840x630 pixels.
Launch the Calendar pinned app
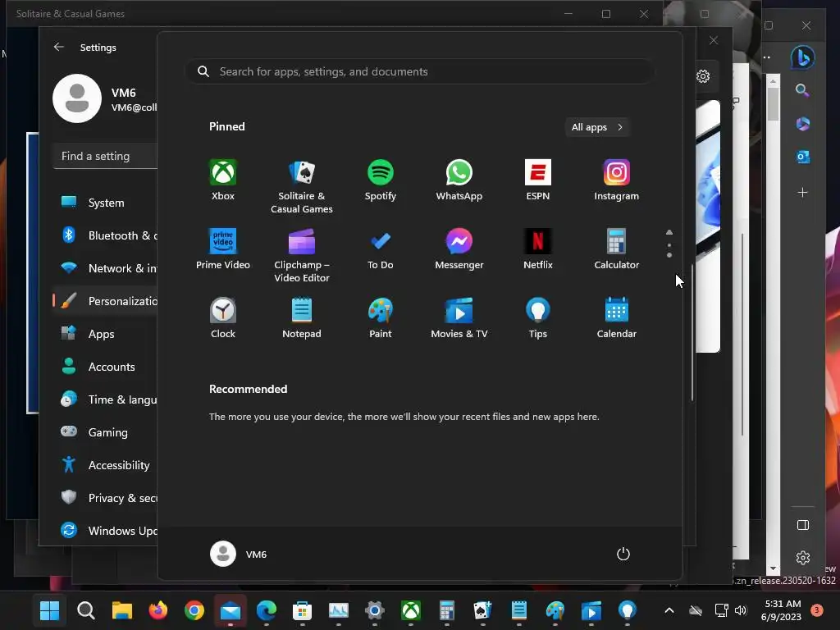617,318
